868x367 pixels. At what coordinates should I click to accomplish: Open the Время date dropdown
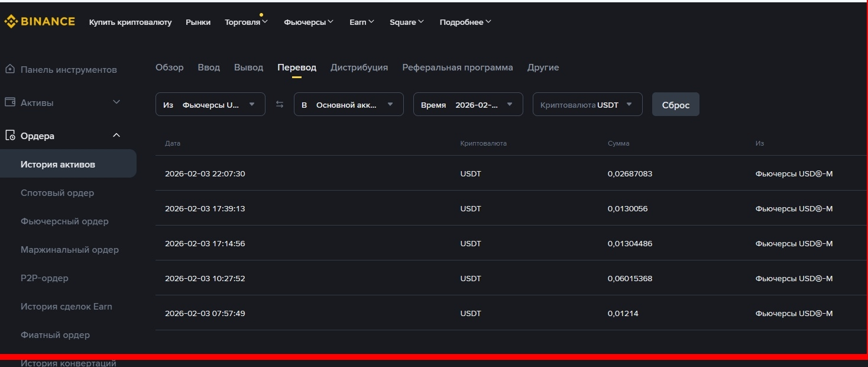point(468,104)
